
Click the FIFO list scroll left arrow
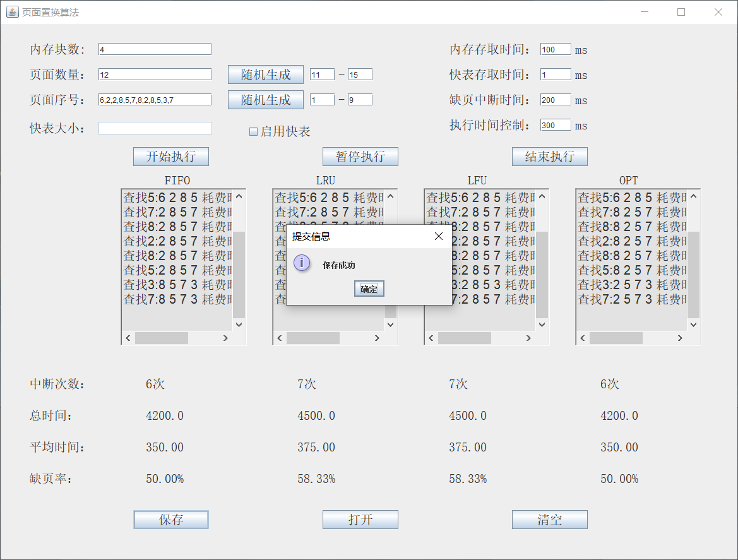point(128,338)
